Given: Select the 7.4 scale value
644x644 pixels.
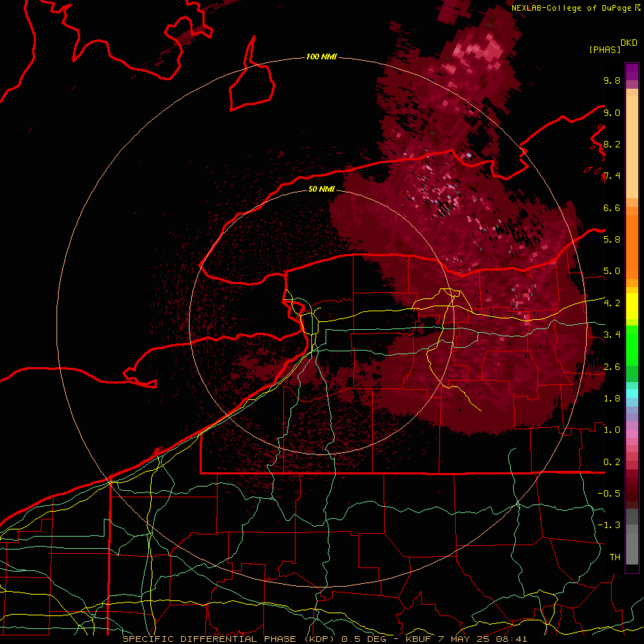Looking at the screenshot, I should [612, 176].
